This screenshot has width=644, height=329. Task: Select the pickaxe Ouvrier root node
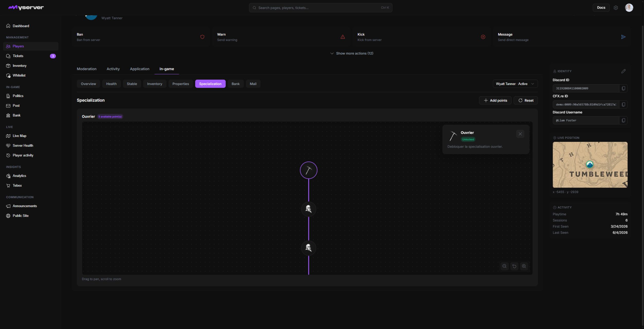308,170
